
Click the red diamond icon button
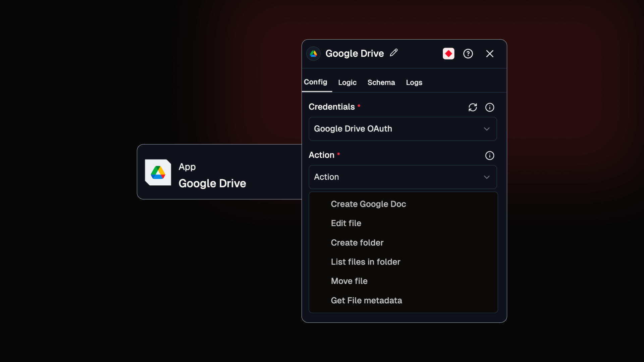pos(448,54)
